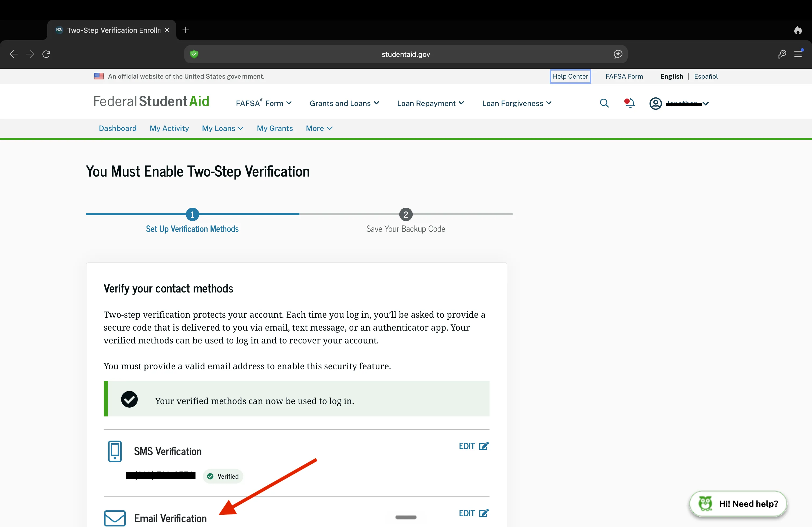This screenshot has height=527, width=812.
Task: Click the browser forward arrow
Action: tap(30, 54)
